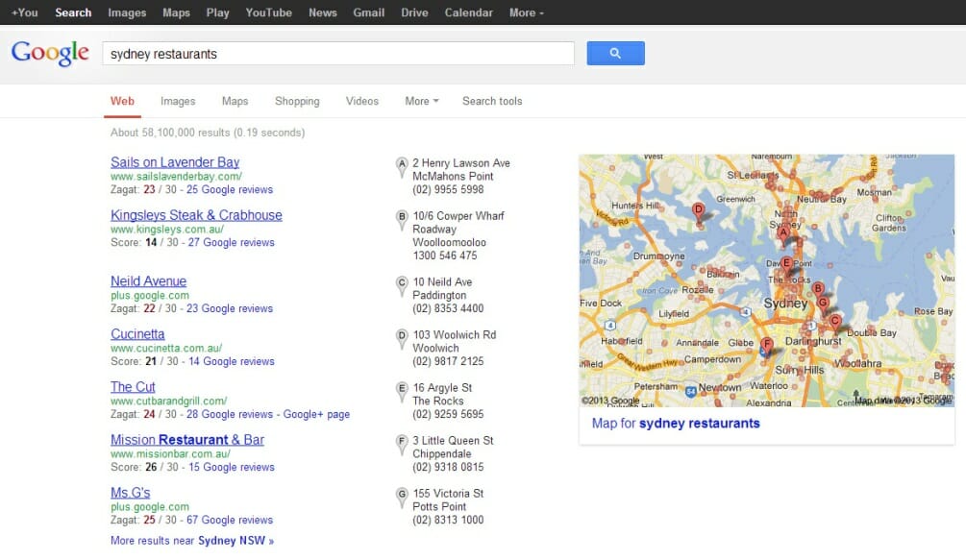Open the Videos results tab
This screenshot has height=560, width=966.
click(x=361, y=101)
